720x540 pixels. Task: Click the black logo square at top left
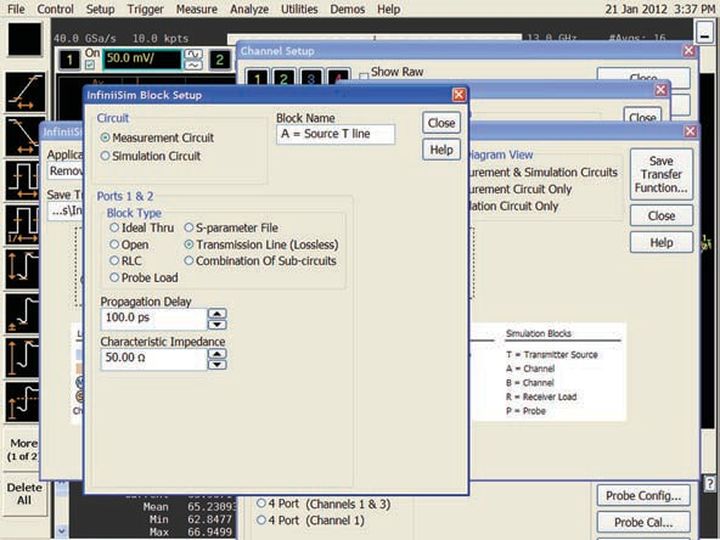[25, 39]
